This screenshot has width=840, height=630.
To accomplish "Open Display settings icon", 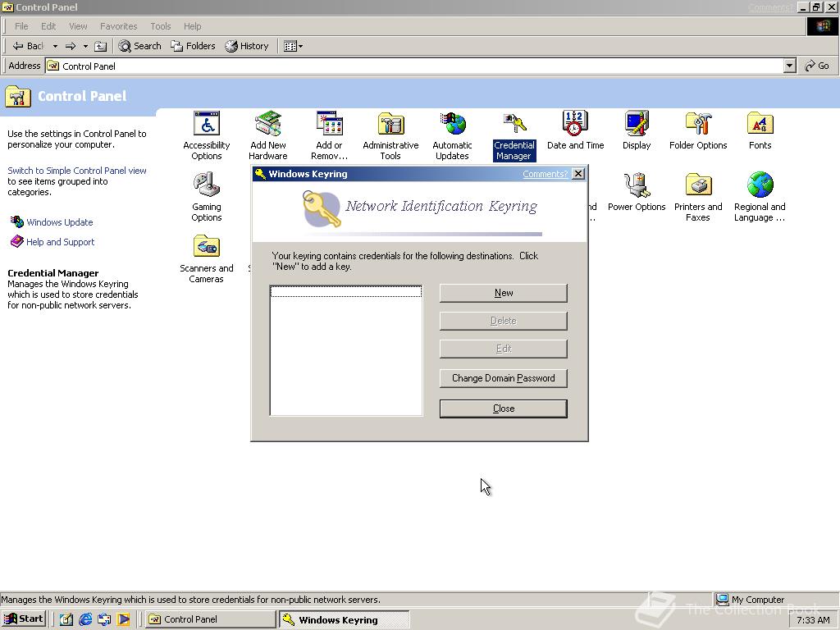I will click(637, 130).
